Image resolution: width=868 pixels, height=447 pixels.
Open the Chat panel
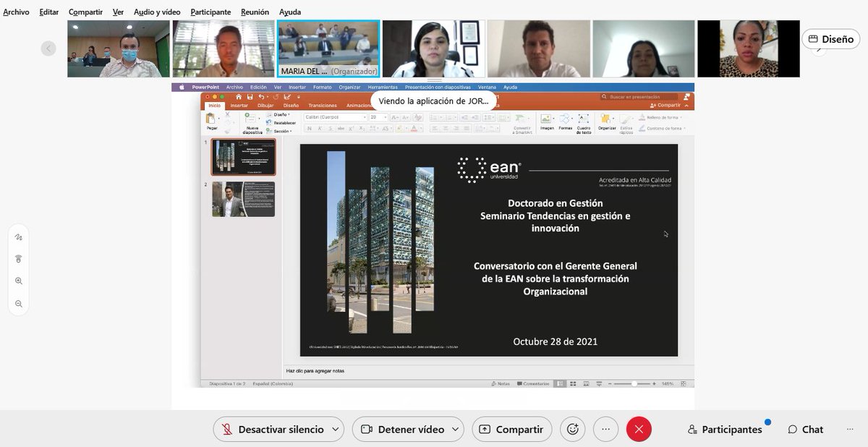click(806, 429)
